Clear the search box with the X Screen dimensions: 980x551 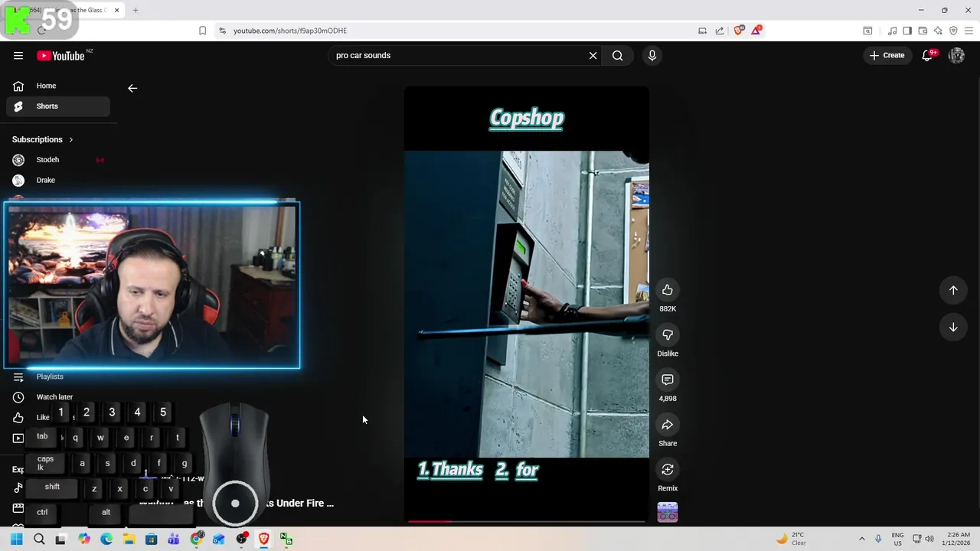pos(593,55)
